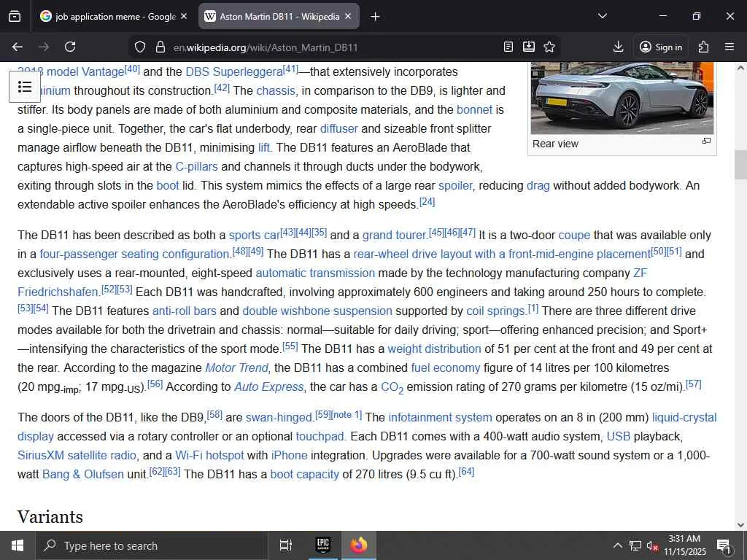Open the double wishbone suspension link
This screenshot has height=560, width=747.
click(x=317, y=311)
